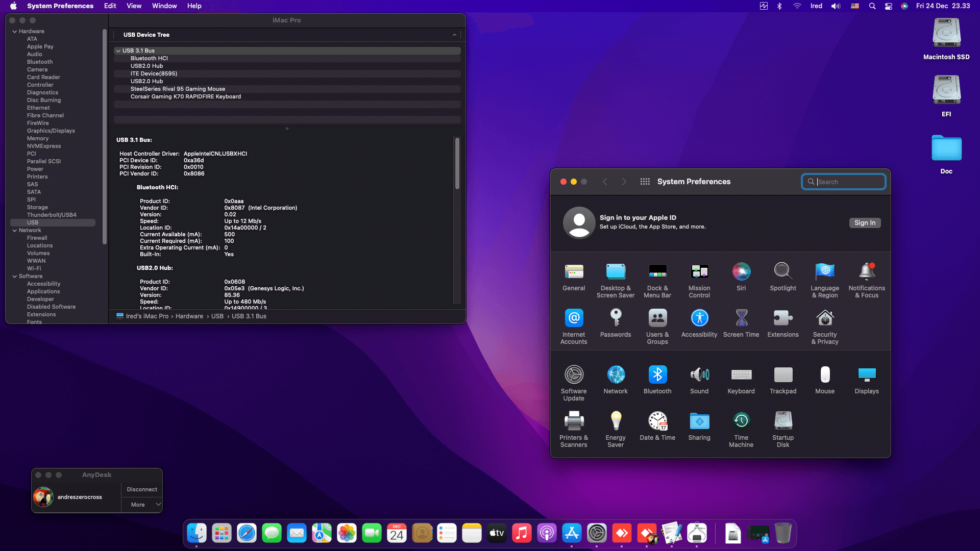Select Corsair Gaming K70 RAPIDFIRE Keyboard
The height and width of the screenshot is (551, 980).
[287, 96]
